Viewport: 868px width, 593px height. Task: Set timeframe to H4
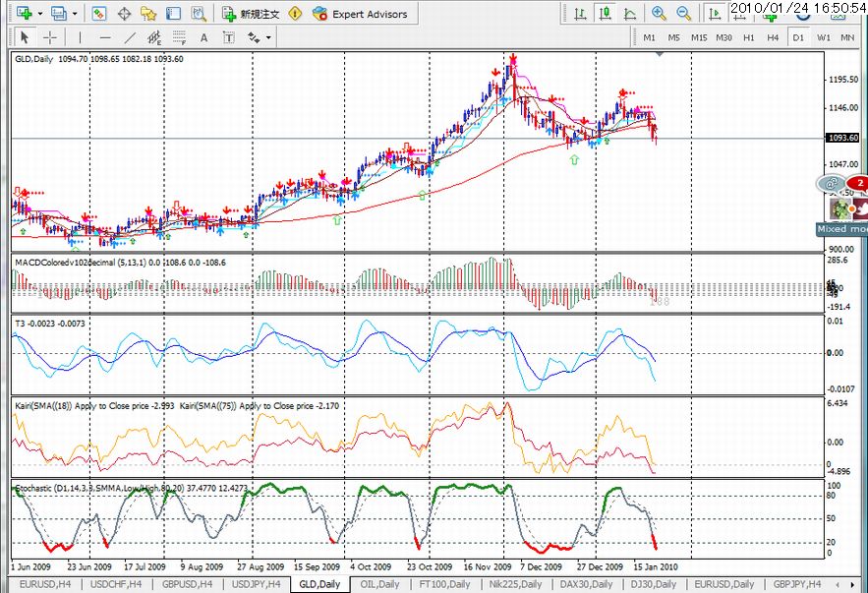[773, 37]
